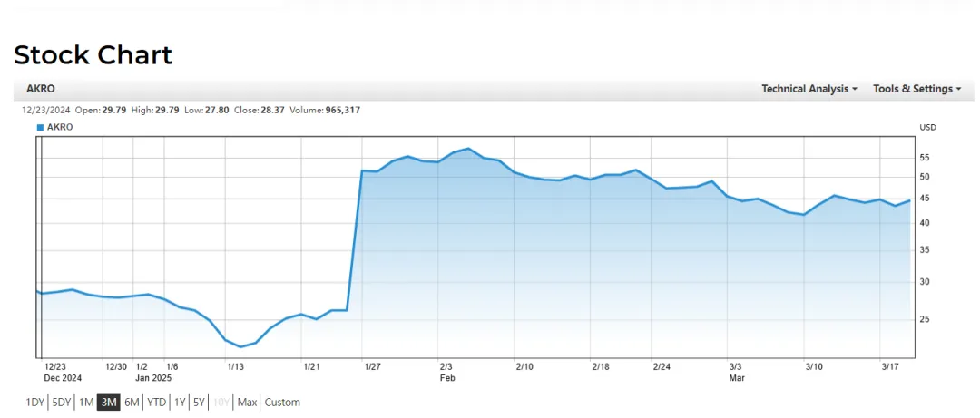Change chart range to 6M
The width and height of the screenshot is (980, 418).
click(x=132, y=402)
